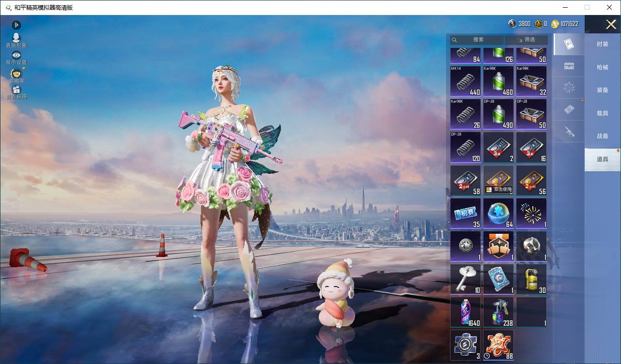621x364 pixels.
Task: Select the Kar98K spray can 460
Action: click(x=498, y=81)
